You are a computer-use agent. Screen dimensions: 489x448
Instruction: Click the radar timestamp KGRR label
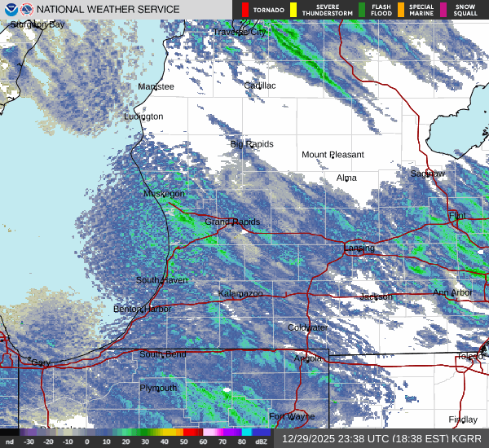pyautogui.click(x=381, y=438)
